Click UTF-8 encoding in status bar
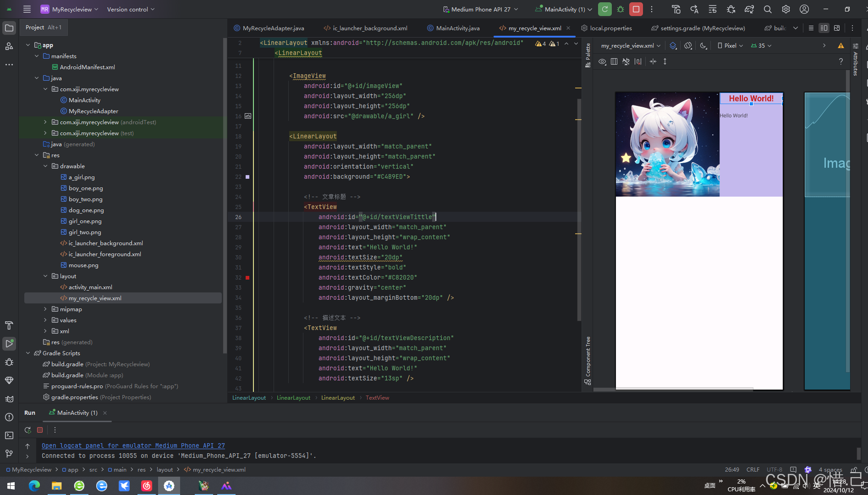Image resolution: width=868 pixels, height=495 pixels. pyautogui.click(x=775, y=469)
